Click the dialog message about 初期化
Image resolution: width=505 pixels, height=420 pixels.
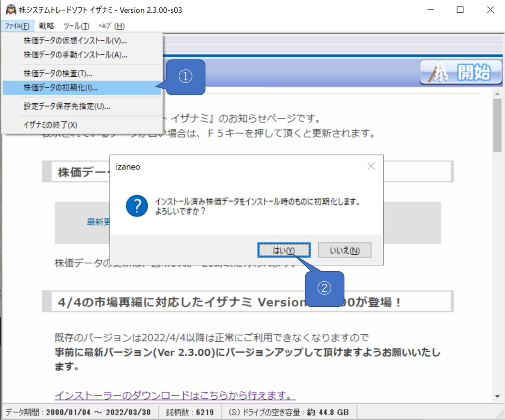(257, 206)
